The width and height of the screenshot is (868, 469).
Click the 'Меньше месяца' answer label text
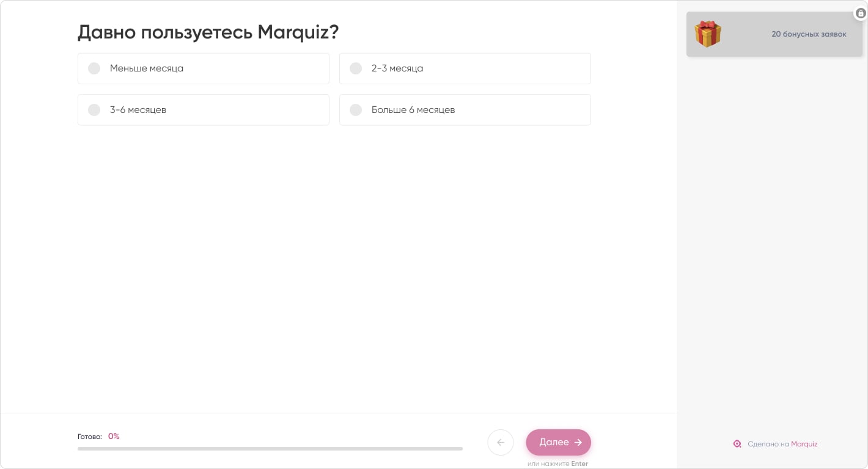pyautogui.click(x=147, y=68)
